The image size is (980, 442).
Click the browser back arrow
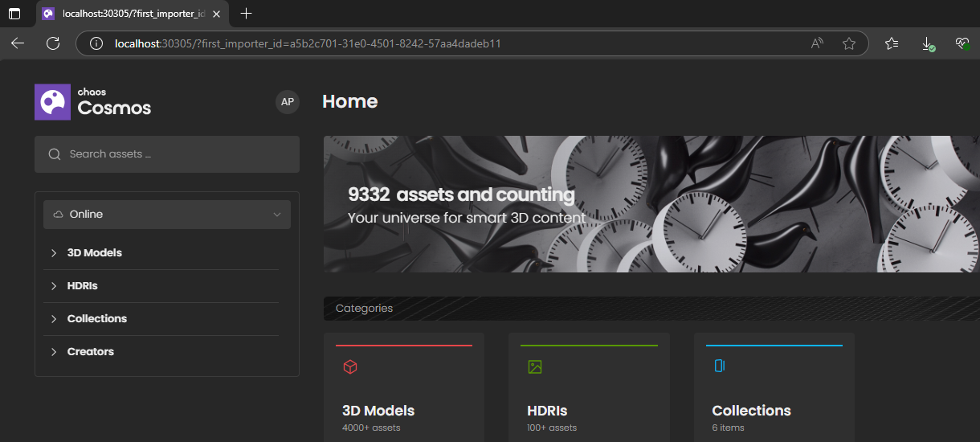(18, 43)
